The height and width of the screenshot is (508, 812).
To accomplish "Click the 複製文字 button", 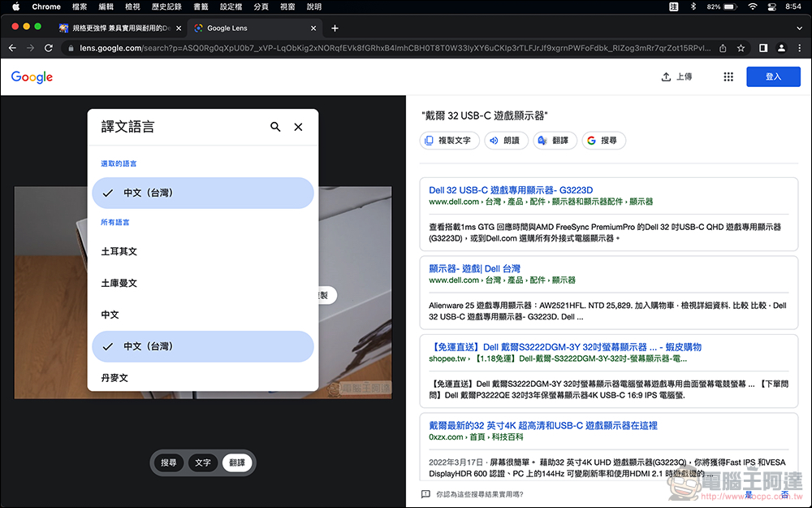I will coord(449,140).
